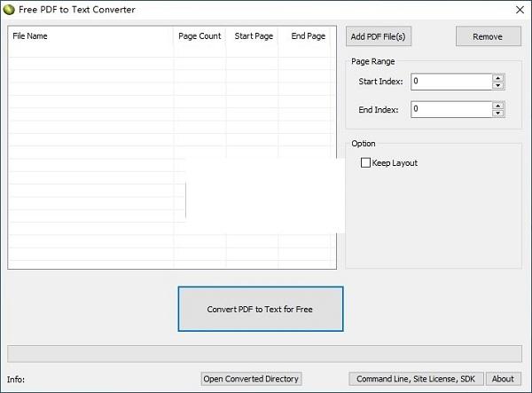
Task: Open the About dialog
Action: (x=503, y=379)
